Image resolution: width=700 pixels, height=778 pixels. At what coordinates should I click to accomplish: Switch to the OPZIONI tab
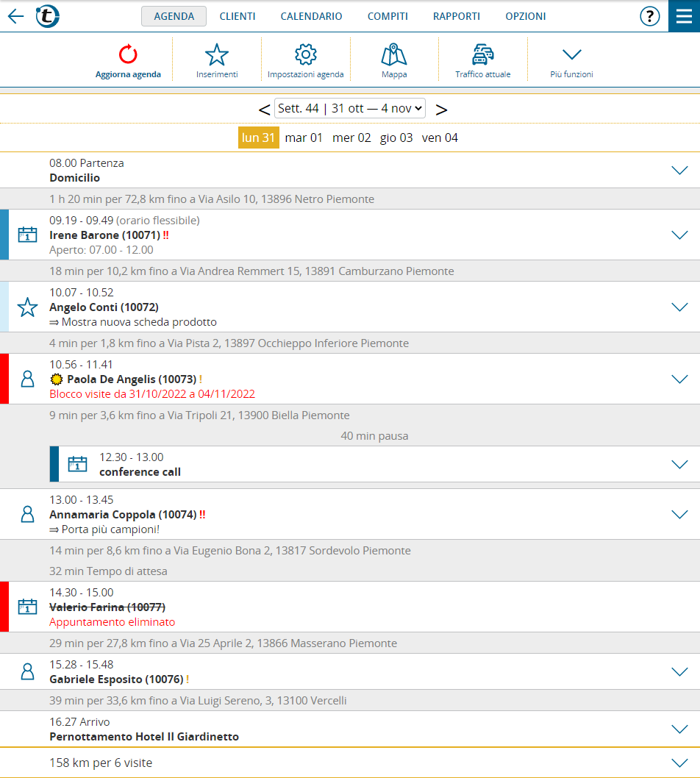click(526, 16)
